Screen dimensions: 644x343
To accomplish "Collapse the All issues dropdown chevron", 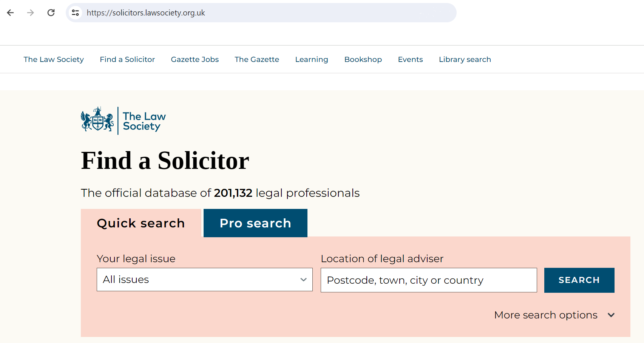I will click(303, 280).
